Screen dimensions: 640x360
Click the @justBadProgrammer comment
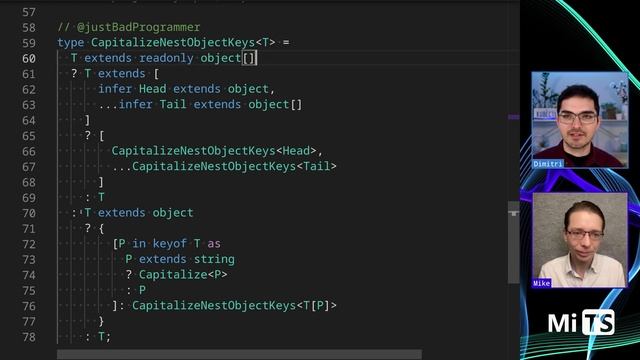pyautogui.click(x=129, y=27)
